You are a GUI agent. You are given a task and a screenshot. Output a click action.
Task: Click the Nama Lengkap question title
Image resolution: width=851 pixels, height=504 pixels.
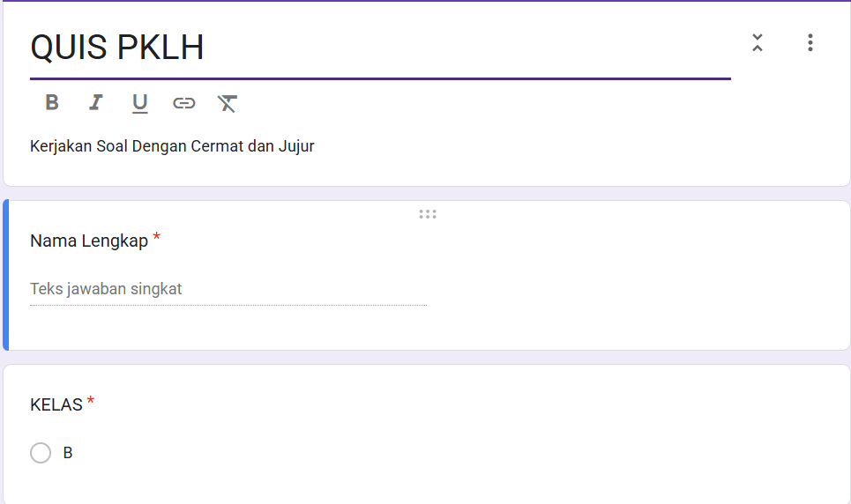[89, 241]
